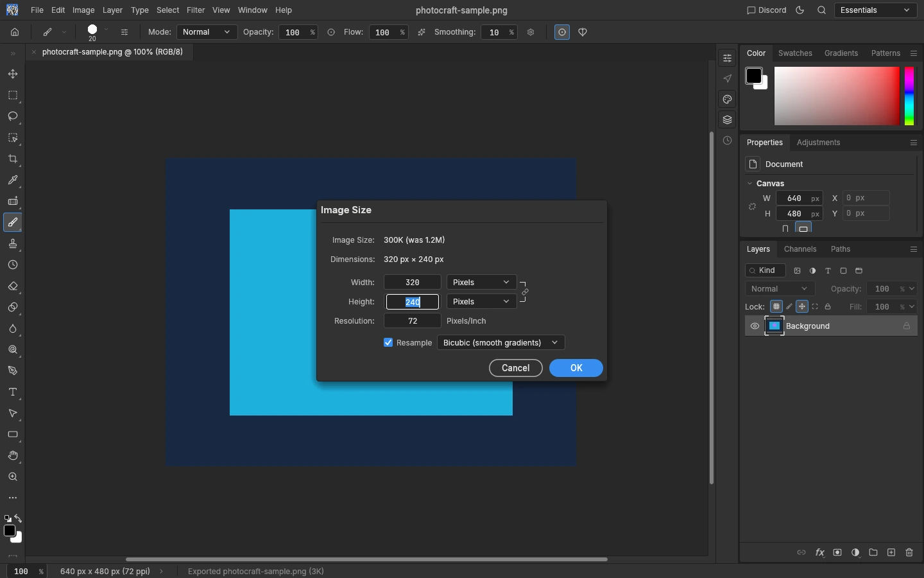
Task: Select the Rectangle shape tool
Action: (x=13, y=435)
